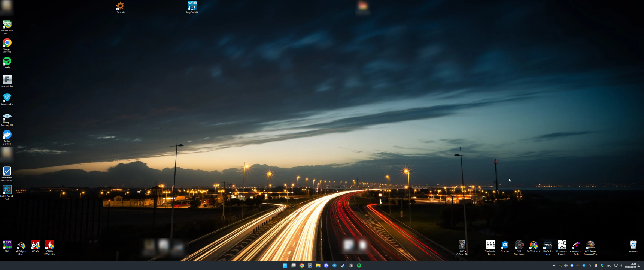Select the КОМПАС-3D v22 shortcut

point(7,193)
